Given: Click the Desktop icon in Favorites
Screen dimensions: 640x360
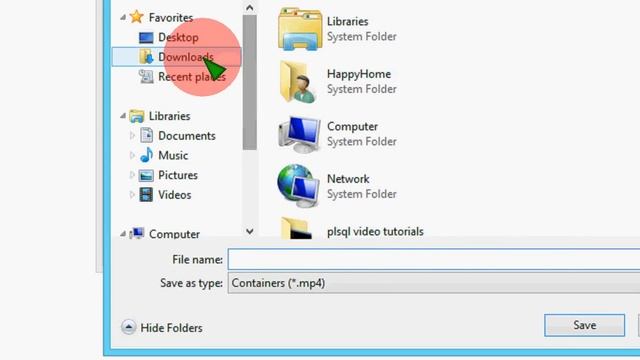Looking at the screenshot, I should click(x=146, y=38).
